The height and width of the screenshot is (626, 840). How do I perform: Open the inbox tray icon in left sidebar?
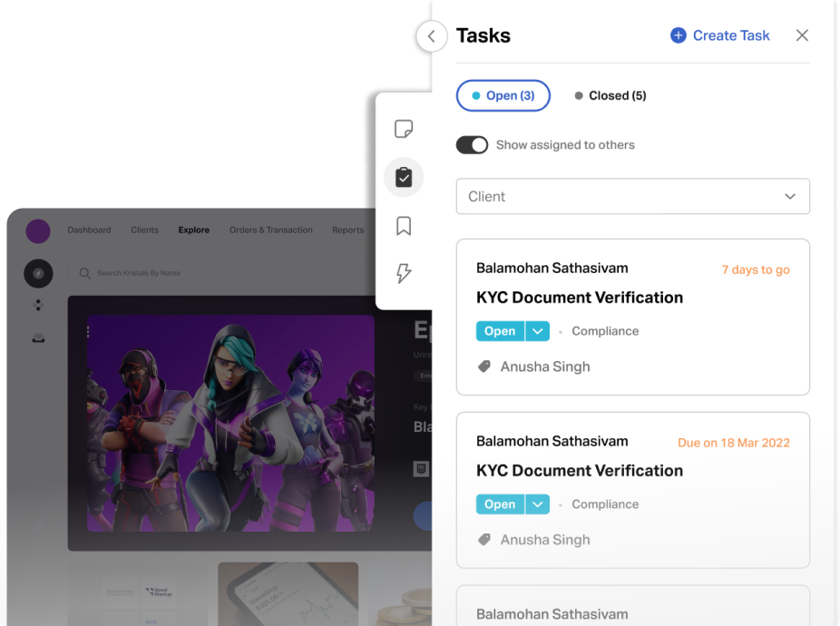38,337
